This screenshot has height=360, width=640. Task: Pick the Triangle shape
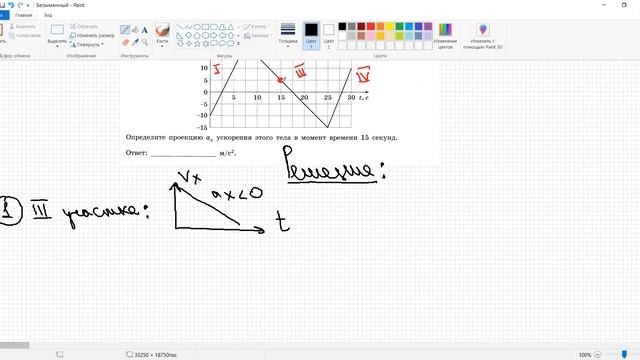pos(231,27)
